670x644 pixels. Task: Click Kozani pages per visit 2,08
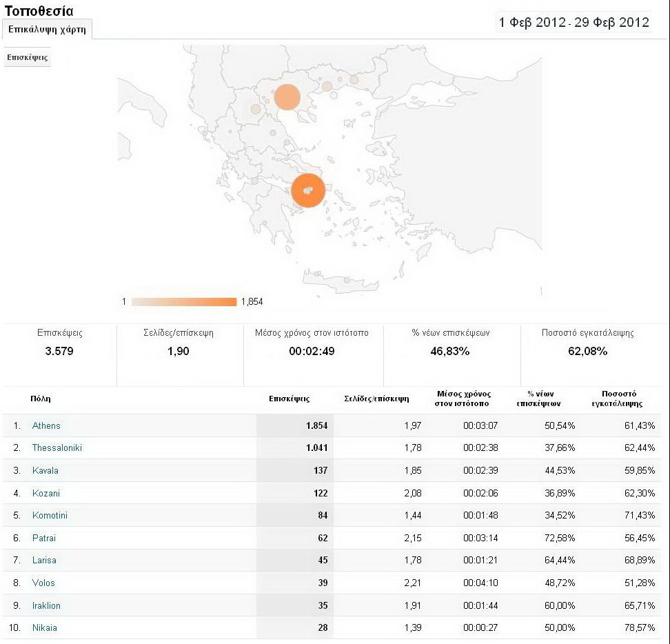point(413,493)
